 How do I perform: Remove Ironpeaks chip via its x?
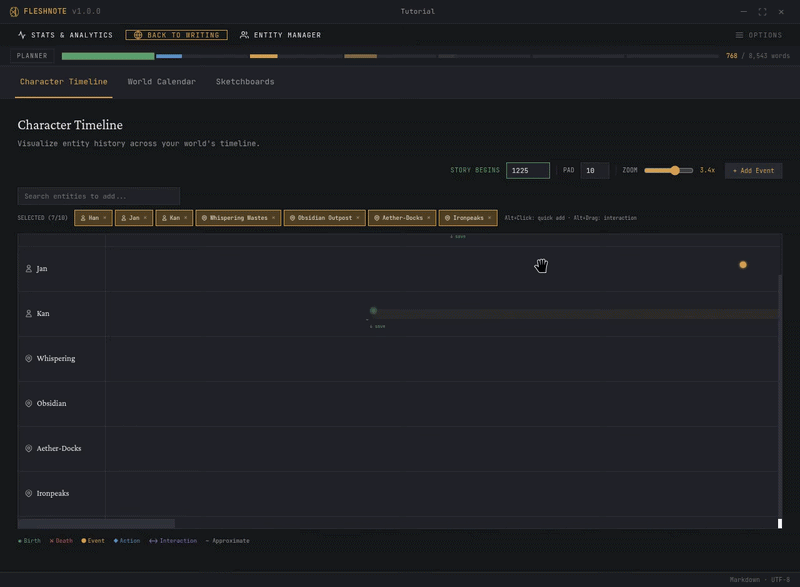[489, 218]
